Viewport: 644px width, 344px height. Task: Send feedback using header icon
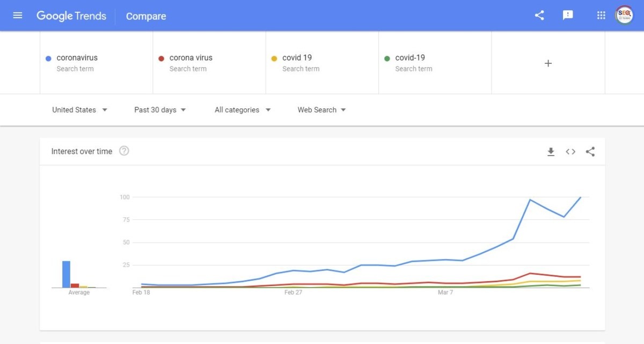point(568,16)
